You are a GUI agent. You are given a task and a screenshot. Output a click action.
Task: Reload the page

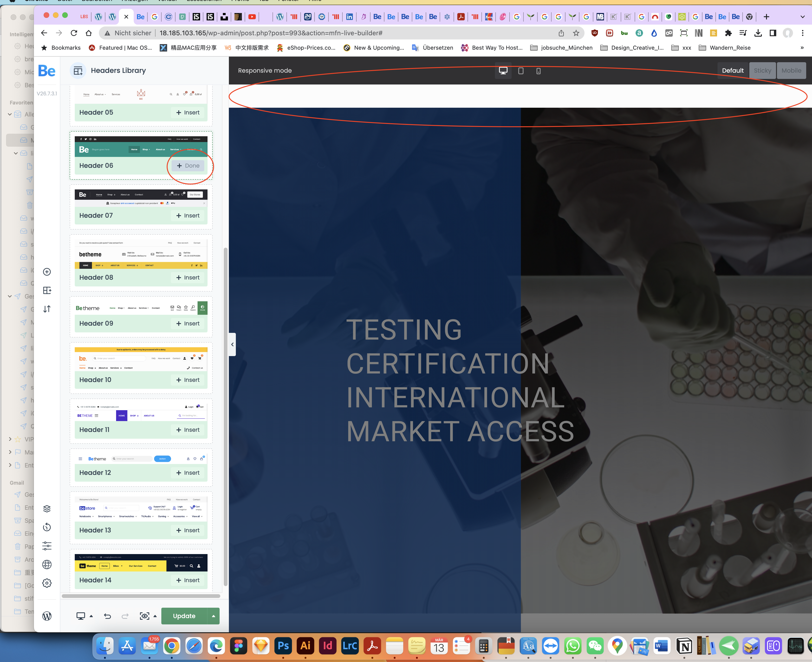pyautogui.click(x=74, y=33)
